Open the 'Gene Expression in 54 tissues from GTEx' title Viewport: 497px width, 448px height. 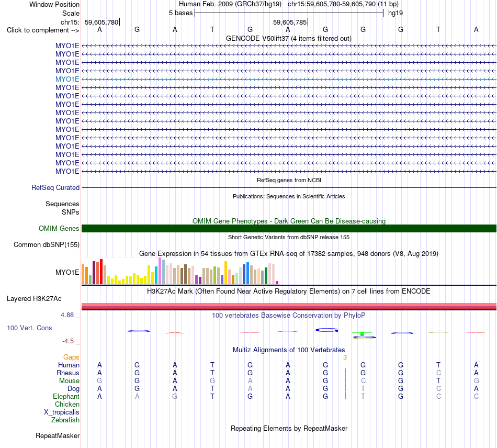[x=289, y=254]
